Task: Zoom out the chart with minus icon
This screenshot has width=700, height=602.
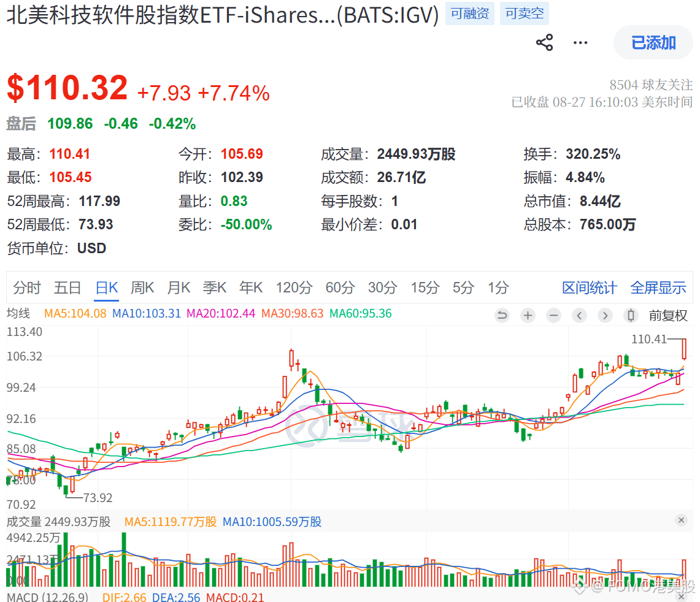Action: pos(553,316)
